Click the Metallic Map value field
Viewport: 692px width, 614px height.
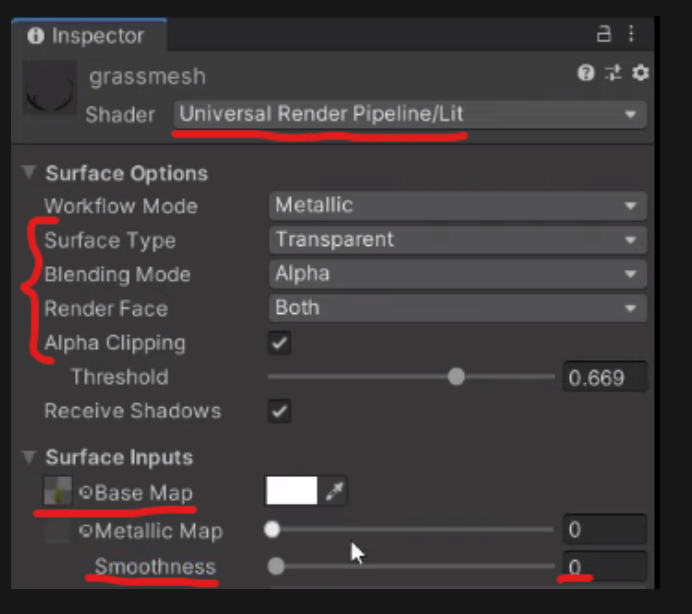click(x=605, y=529)
